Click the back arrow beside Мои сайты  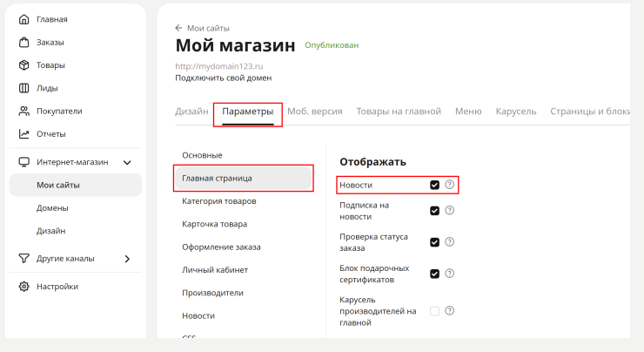click(178, 28)
